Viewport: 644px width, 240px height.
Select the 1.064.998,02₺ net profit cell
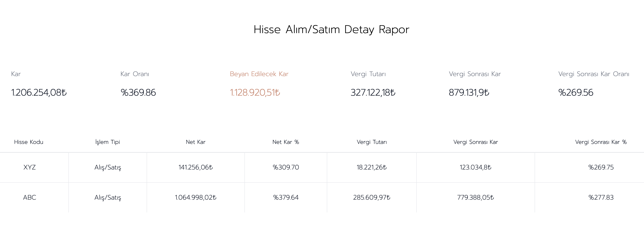(x=195, y=197)
